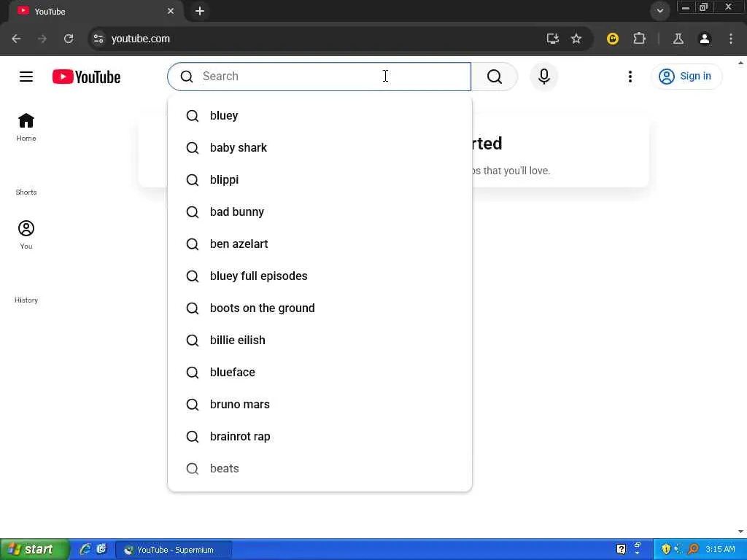Start voice search with the microphone
This screenshot has height=560, width=747.
click(x=543, y=76)
